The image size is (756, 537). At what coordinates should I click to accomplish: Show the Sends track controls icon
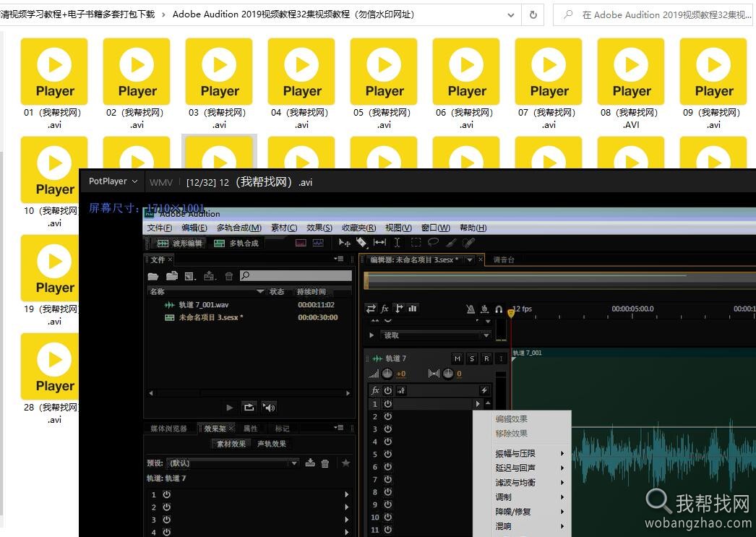(399, 309)
